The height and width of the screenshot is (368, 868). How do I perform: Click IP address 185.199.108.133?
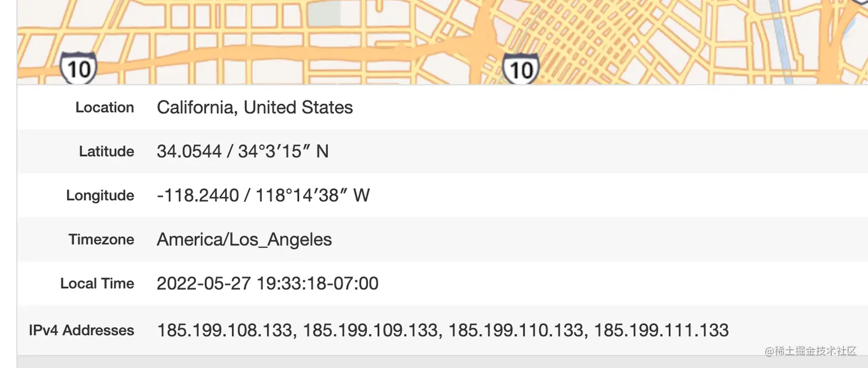tap(224, 330)
